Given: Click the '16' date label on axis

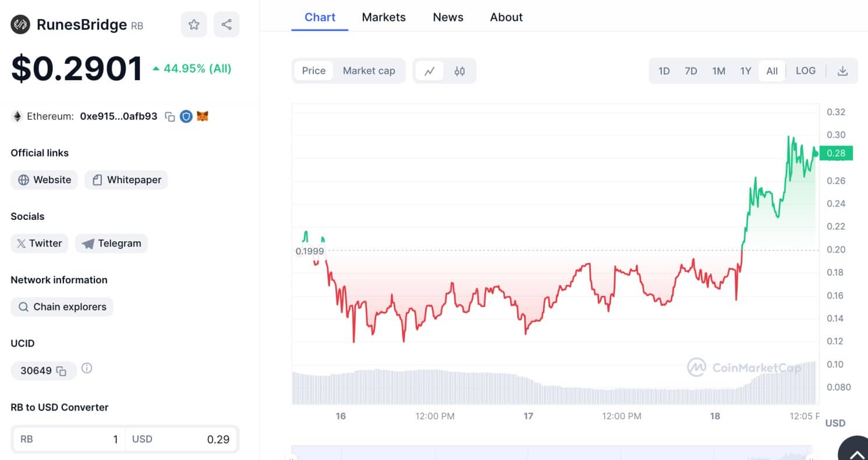Looking at the screenshot, I should coord(341,416).
